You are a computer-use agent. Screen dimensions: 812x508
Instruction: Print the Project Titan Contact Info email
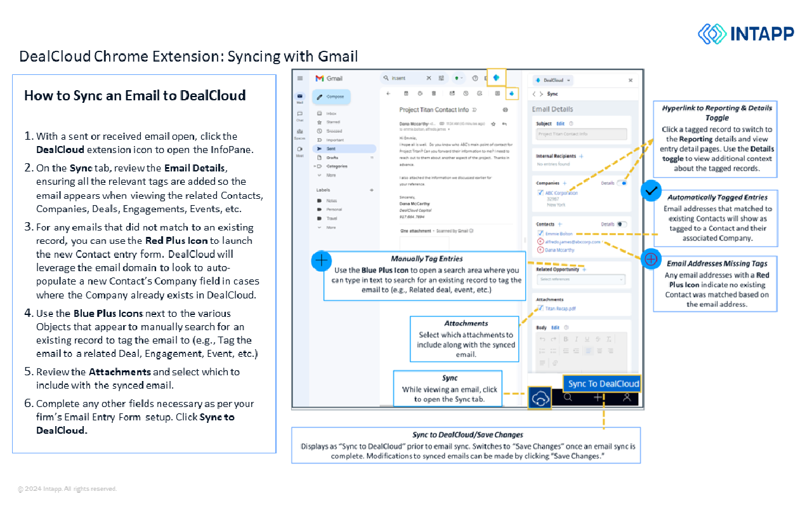click(505, 110)
